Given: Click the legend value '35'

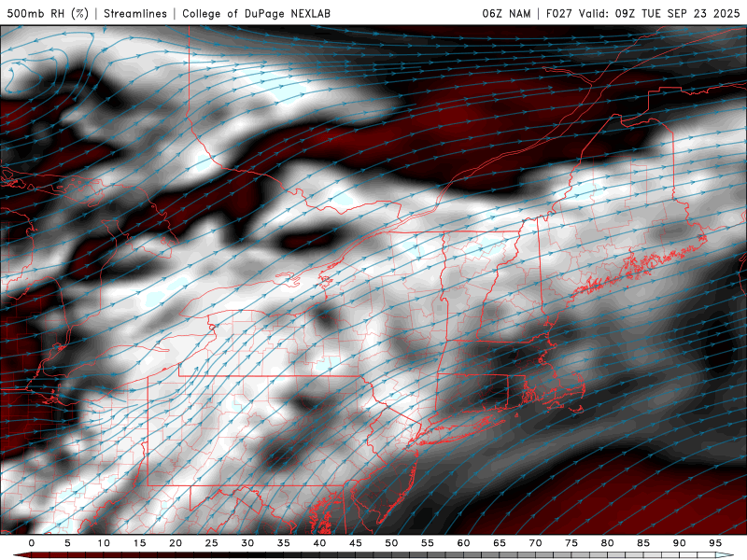Looking at the screenshot, I should [284, 543].
